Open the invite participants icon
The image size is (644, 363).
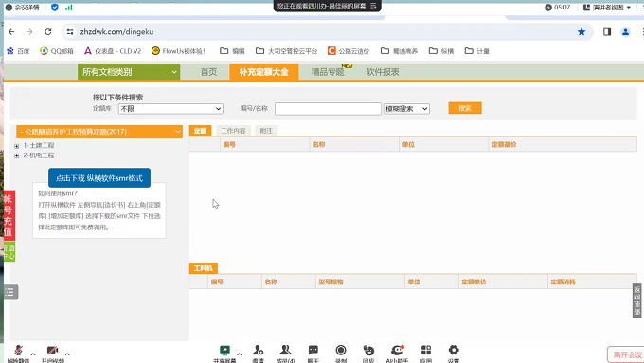click(258, 351)
